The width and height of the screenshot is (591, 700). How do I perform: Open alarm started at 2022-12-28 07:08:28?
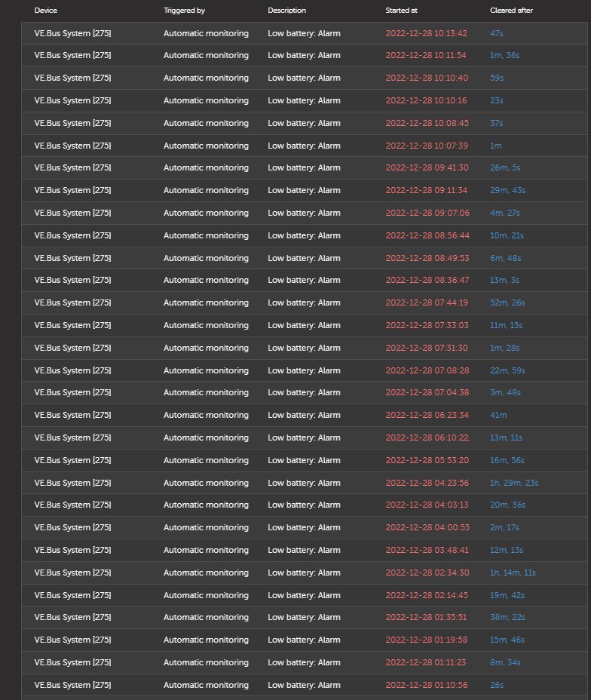[305, 370]
